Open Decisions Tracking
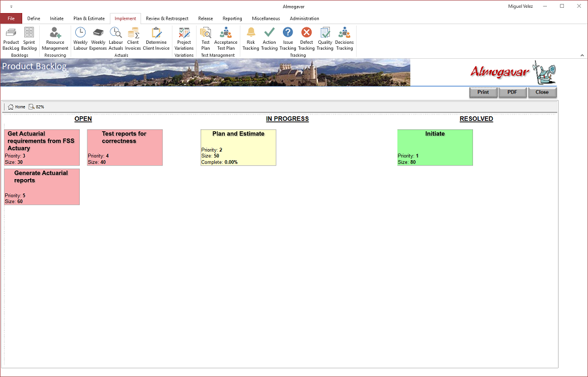The image size is (588, 377). point(344,39)
